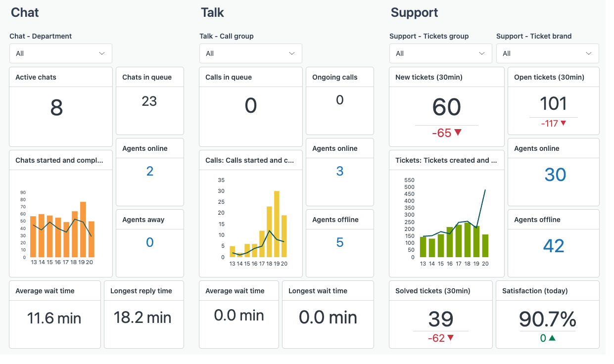Click the Support section heading
614x364 pixels.
coord(414,12)
